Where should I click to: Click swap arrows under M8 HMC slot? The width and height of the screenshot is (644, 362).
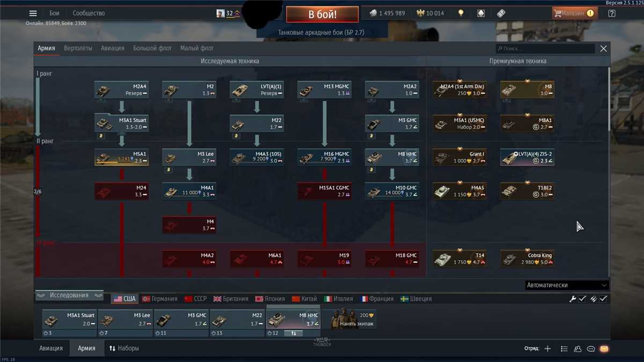[294, 333]
